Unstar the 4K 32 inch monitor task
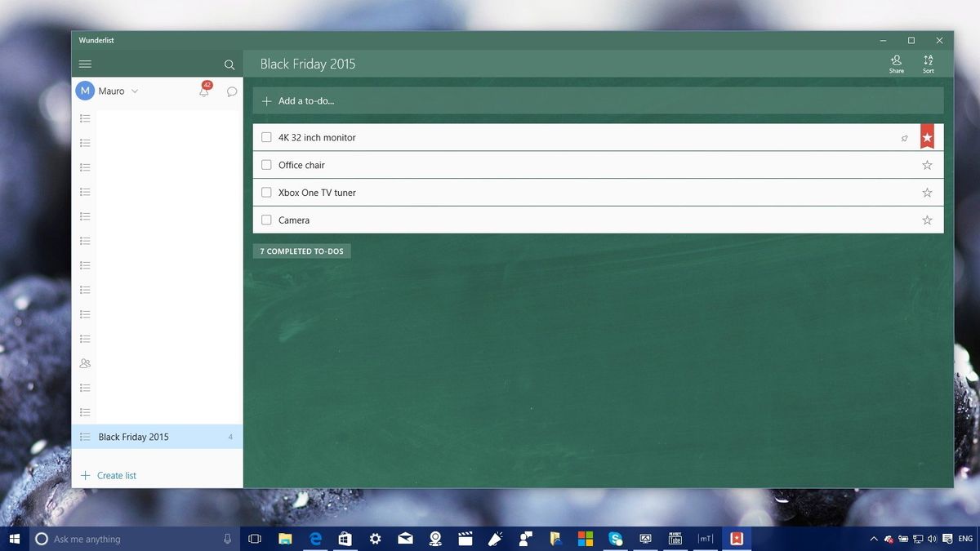Image resolution: width=980 pixels, height=551 pixels. [x=927, y=137]
